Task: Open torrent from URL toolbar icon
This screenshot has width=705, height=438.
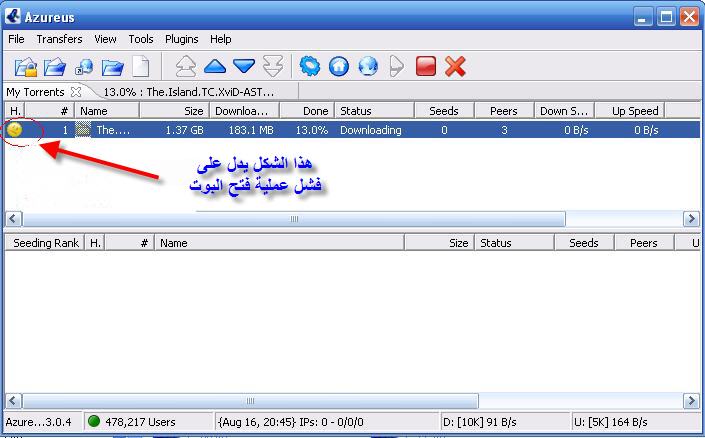Action: click(84, 67)
